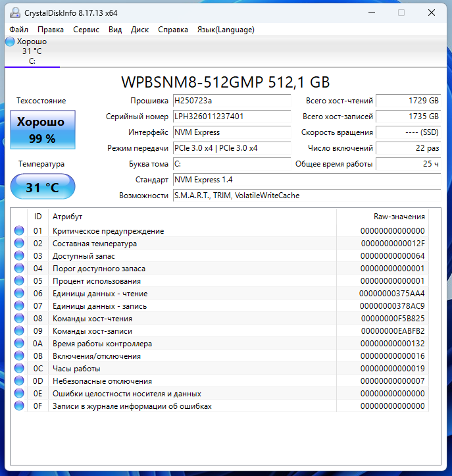Select row Единицы данных - чтение
The width and height of the screenshot is (452, 476).
pyautogui.click(x=220, y=293)
